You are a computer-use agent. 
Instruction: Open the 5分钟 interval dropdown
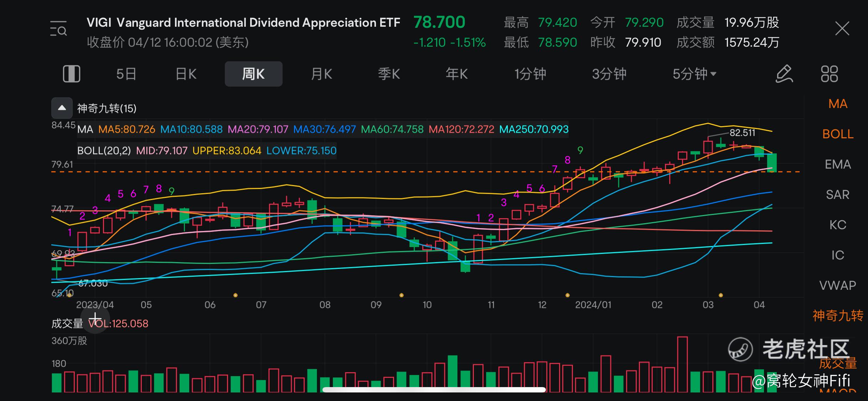(x=694, y=74)
